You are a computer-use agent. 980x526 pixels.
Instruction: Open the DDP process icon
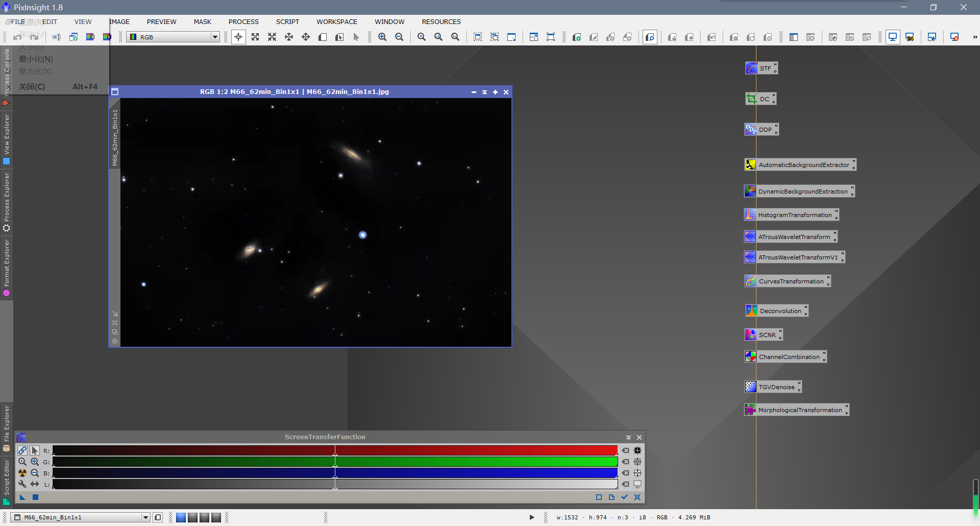click(762, 129)
